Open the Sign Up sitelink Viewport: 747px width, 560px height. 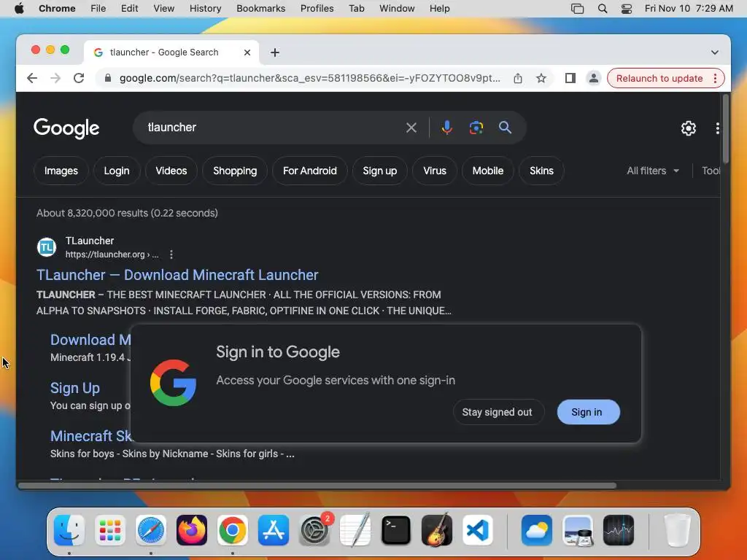point(75,388)
